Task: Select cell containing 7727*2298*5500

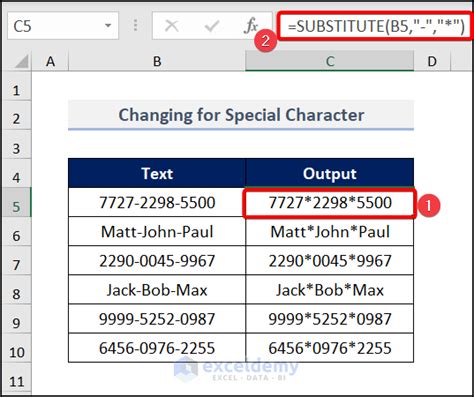Action: pyautogui.click(x=330, y=202)
